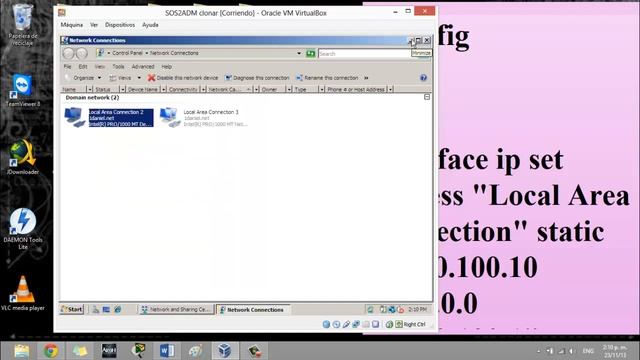Screen dimensions: 640x360
Task: Select VLC media player desktop shortcut
Action: (x=22, y=293)
